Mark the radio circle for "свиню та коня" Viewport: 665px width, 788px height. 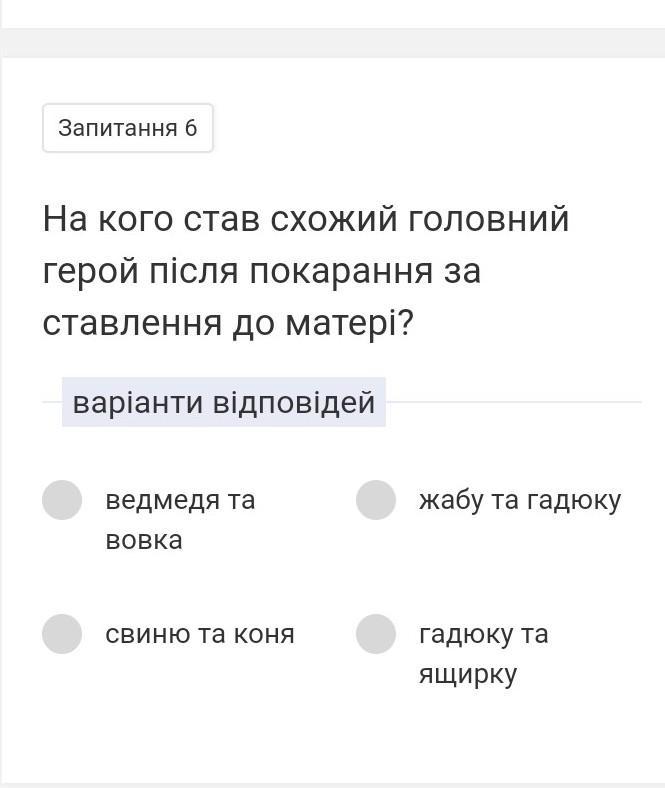(62, 634)
